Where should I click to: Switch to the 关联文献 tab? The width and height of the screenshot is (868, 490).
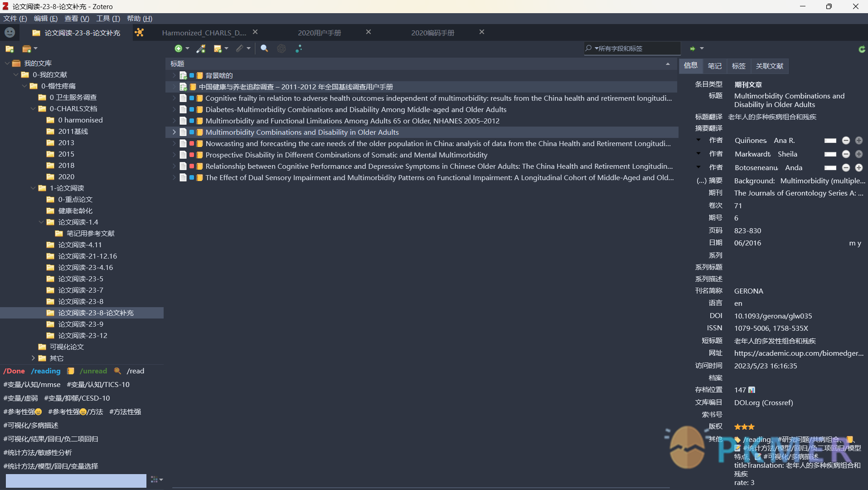770,66
